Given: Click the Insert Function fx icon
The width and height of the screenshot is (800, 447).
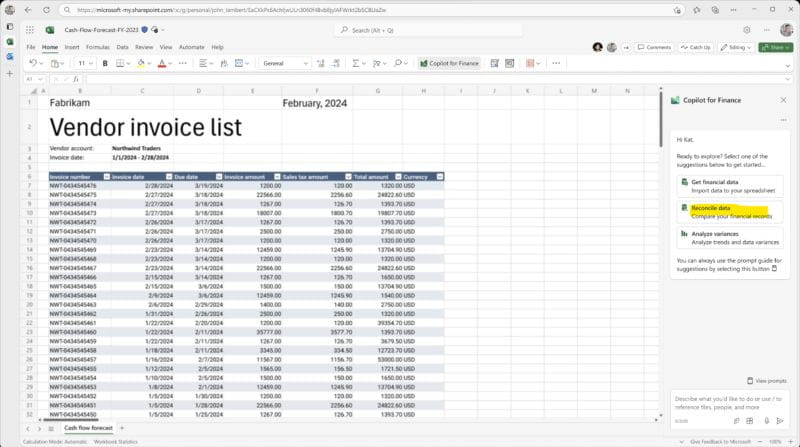Looking at the screenshot, I should [76, 79].
